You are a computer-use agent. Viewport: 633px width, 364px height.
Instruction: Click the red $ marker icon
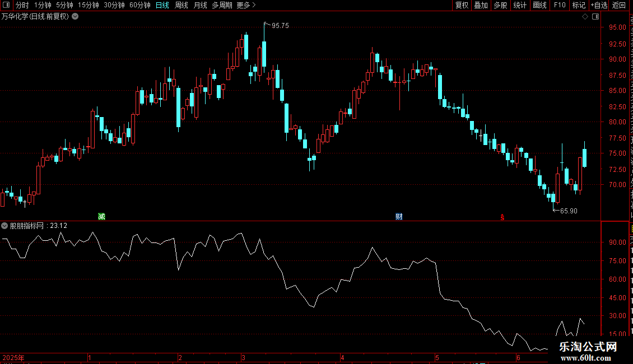502,217
